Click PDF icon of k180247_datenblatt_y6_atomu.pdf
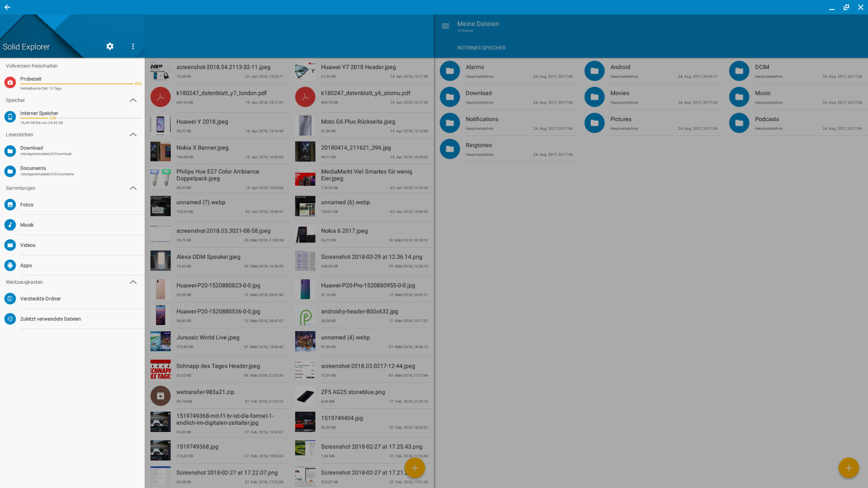The width and height of the screenshot is (868, 488). [305, 97]
